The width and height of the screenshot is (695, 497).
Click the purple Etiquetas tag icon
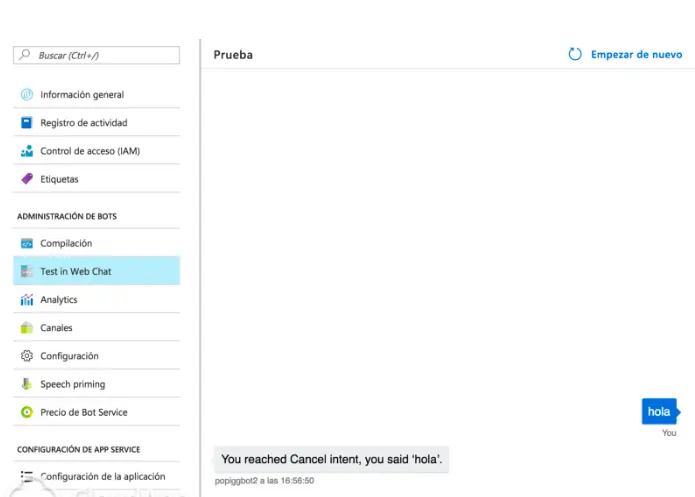click(27, 179)
